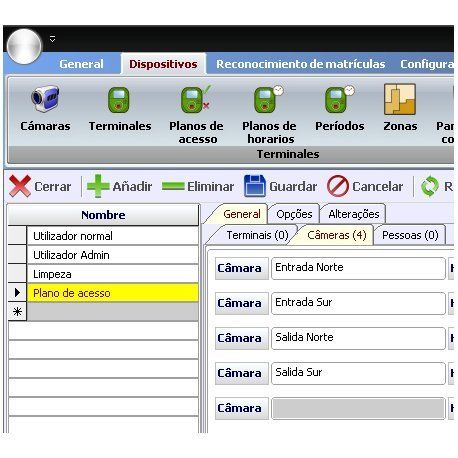Click the Salida Sur camera field
Image resolution: width=458 pixels, height=458 pixels.
(358, 373)
